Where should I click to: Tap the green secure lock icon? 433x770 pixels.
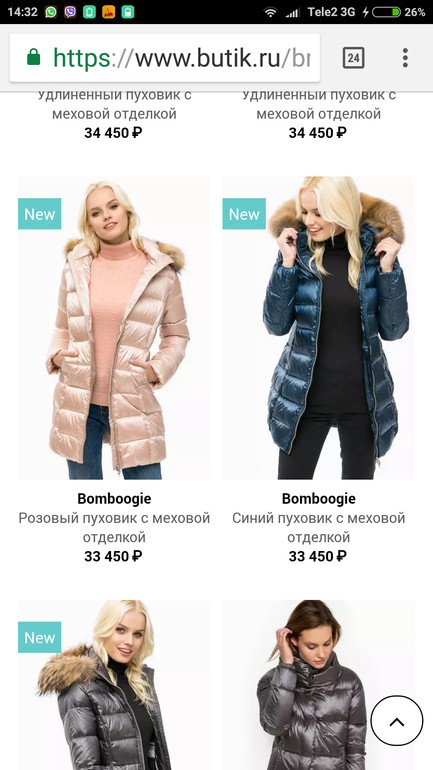33,57
